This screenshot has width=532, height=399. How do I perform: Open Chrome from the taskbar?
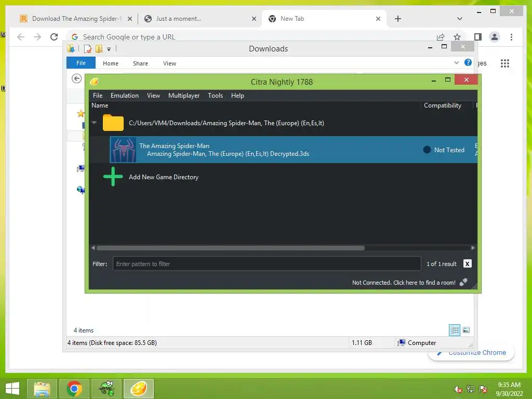click(x=74, y=389)
